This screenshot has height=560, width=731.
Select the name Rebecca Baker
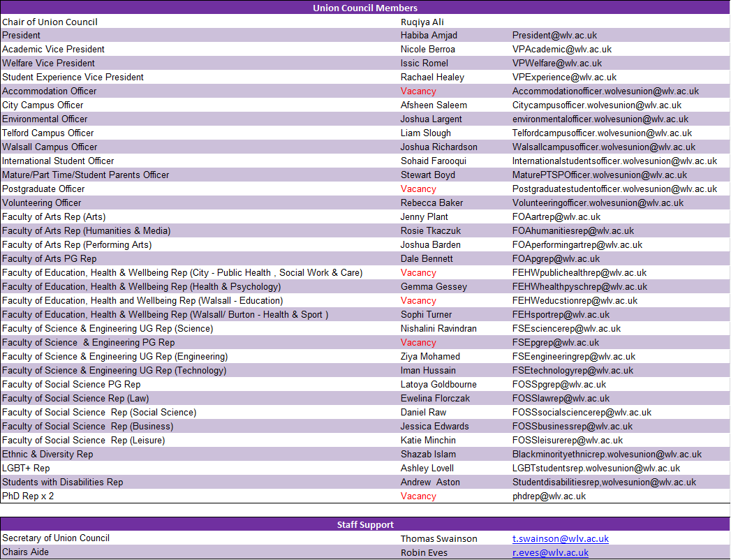pyautogui.click(x=431, y=203)
